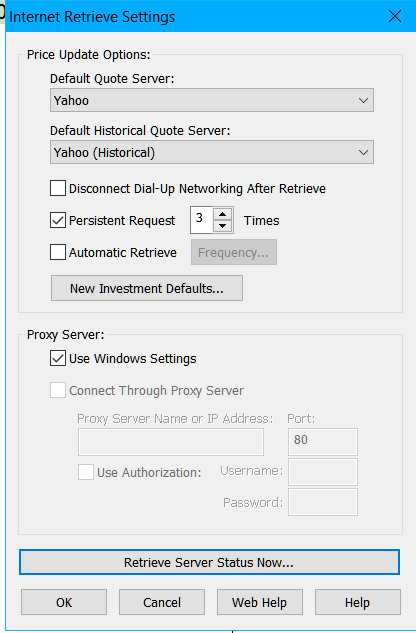Click the Retrieve Server Status Now button
The height and width of the screenshot is (633, 416).
pos(209,562)
